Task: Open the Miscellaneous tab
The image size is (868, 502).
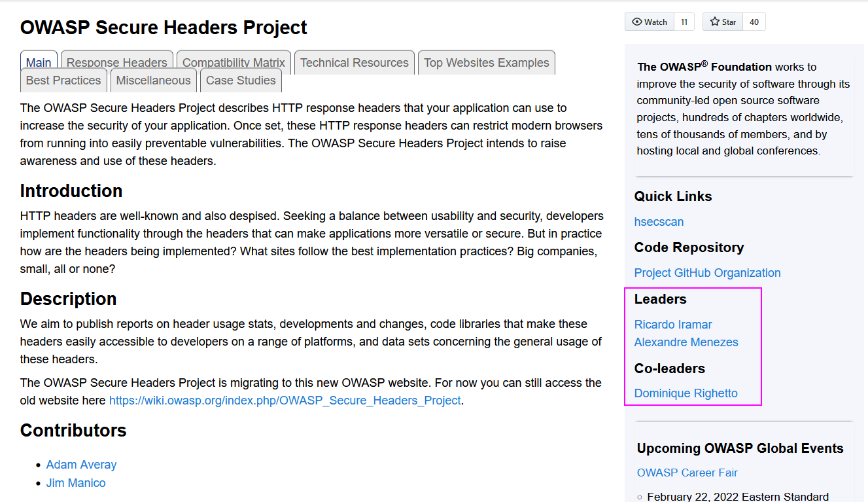Action: pyautogui.click(x=154, y=81)
